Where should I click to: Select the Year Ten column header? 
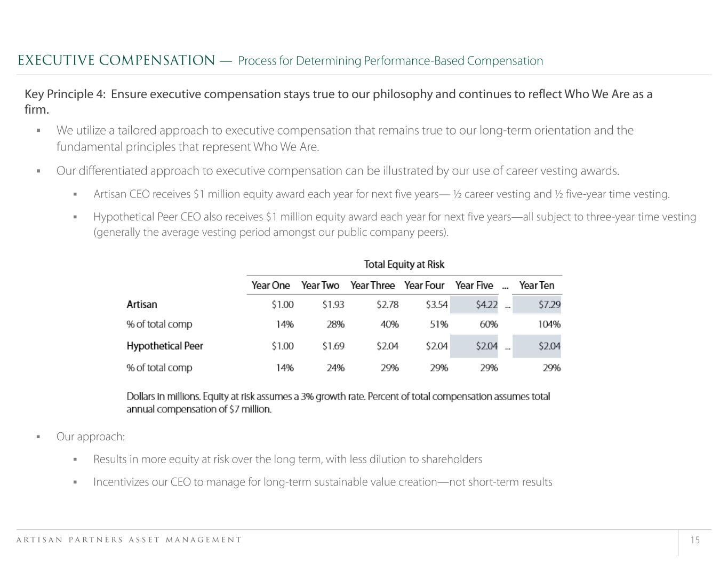(x=537, y=286)
